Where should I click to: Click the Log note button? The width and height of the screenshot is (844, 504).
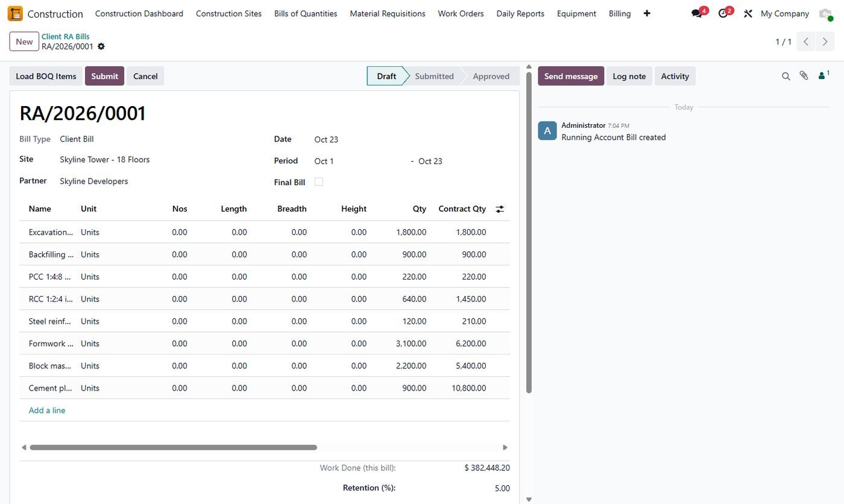pyautogui.click(x=629, y=76)
